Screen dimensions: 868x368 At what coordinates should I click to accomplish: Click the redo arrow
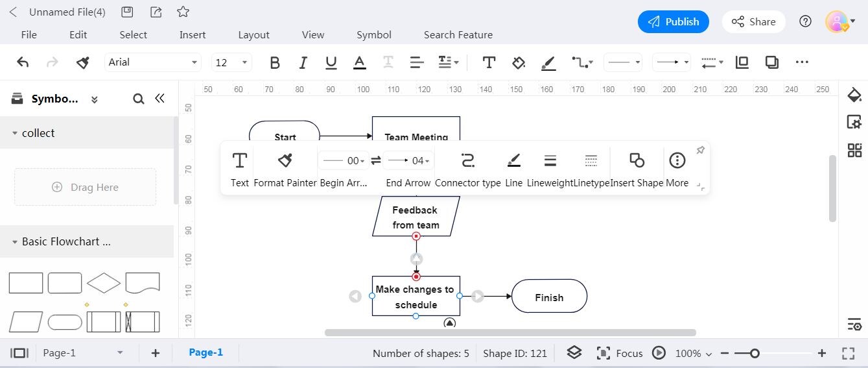(x=53, y=62)
